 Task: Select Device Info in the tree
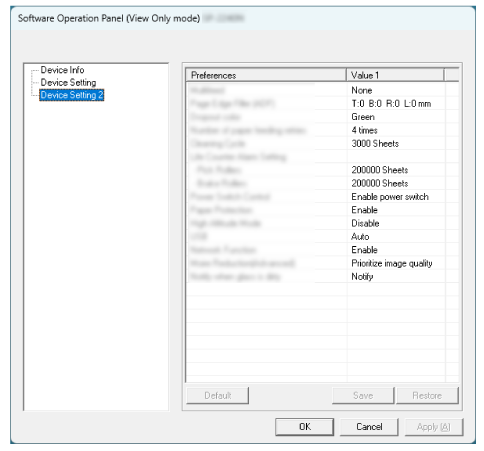click(62, 70)
